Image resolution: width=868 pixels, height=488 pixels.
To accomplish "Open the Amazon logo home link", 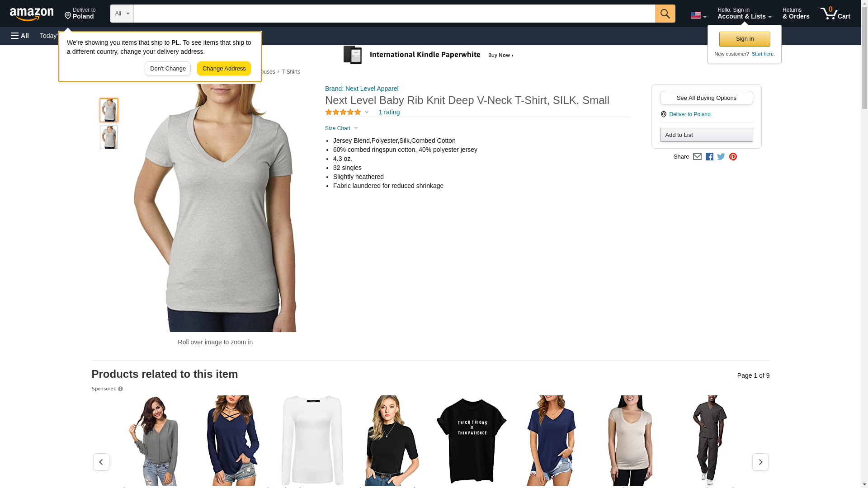I will 32,14.
